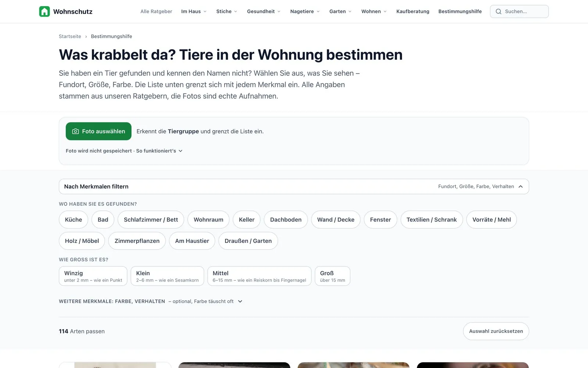Screen dimensions: 588x368
Task: Select the Wohnraum filter chip
Action: 208,220
